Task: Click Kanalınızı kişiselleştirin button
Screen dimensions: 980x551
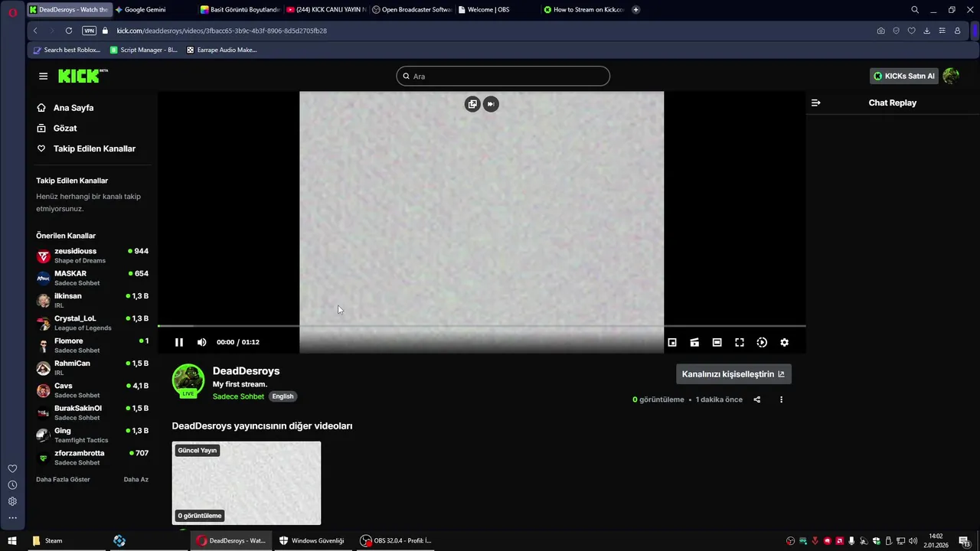Action: [x=733, y=374]
